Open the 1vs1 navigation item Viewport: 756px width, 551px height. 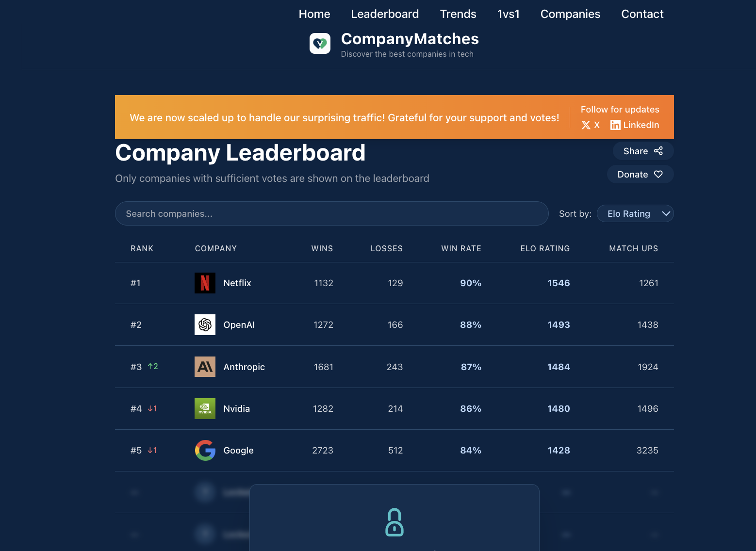(509, 14)
